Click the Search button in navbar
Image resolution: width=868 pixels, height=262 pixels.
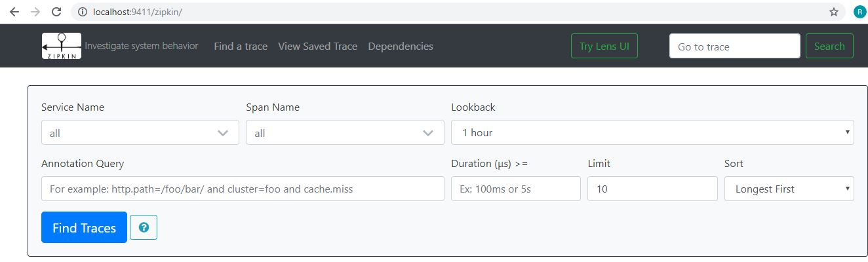point(829,46)
